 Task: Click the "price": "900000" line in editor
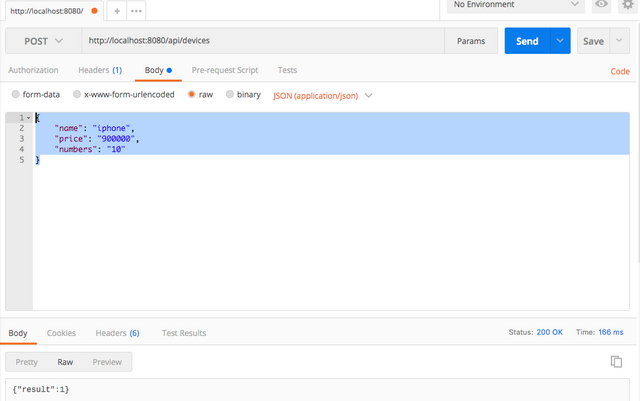click(97, 139)
